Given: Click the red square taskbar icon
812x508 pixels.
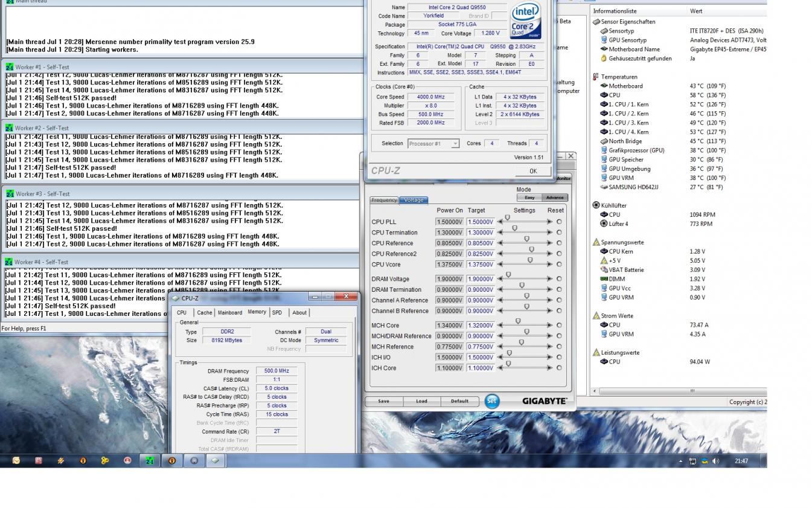Looking at the screenshot, I should pyautogui.click(x=39, y=460).
